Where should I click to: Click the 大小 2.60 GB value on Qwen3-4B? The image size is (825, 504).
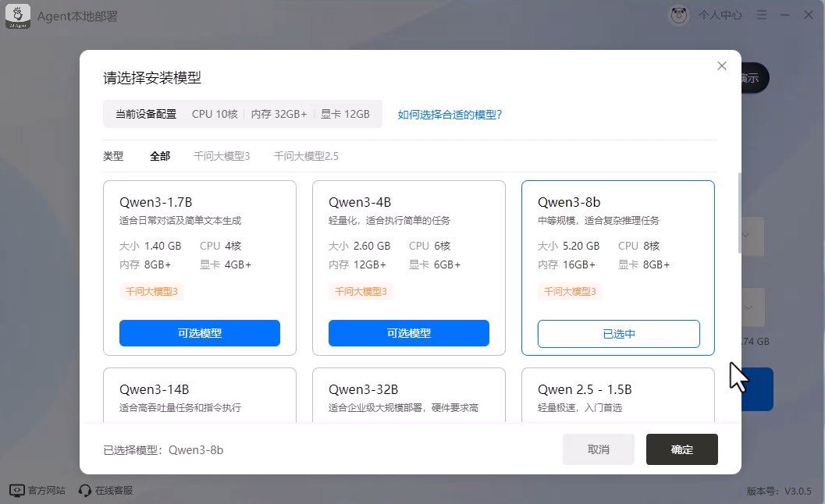(359, 246)
